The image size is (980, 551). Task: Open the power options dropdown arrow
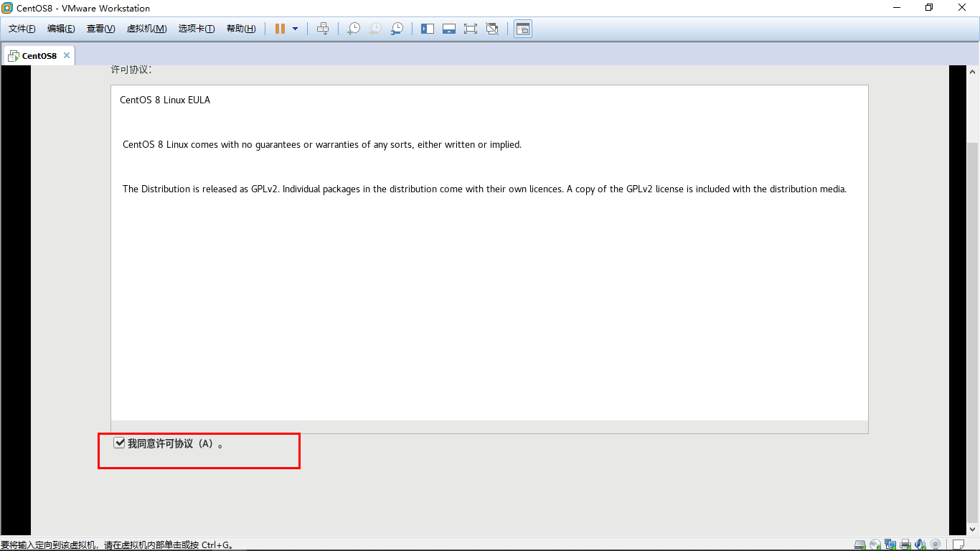pyautogui.click(x=295, y=29)
